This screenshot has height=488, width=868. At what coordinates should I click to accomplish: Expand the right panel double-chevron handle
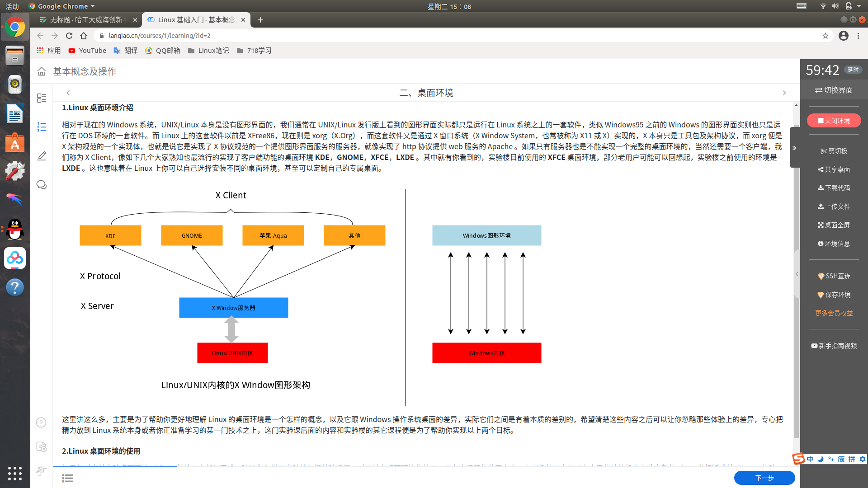point(795,148)
